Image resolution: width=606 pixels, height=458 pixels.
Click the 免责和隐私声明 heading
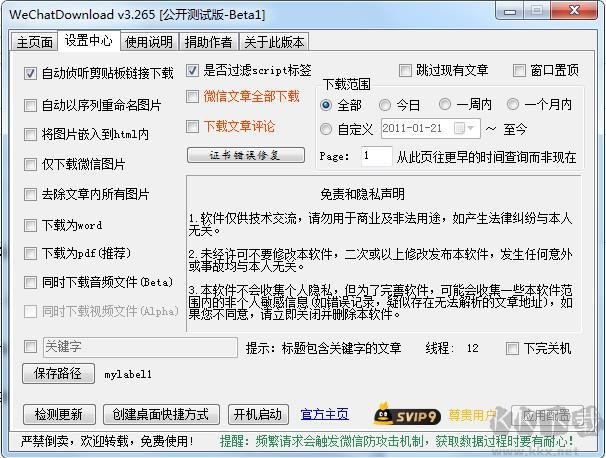pos(363,194)
